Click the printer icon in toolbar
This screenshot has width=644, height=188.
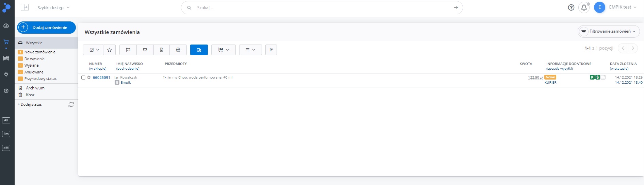coord(178,50)
